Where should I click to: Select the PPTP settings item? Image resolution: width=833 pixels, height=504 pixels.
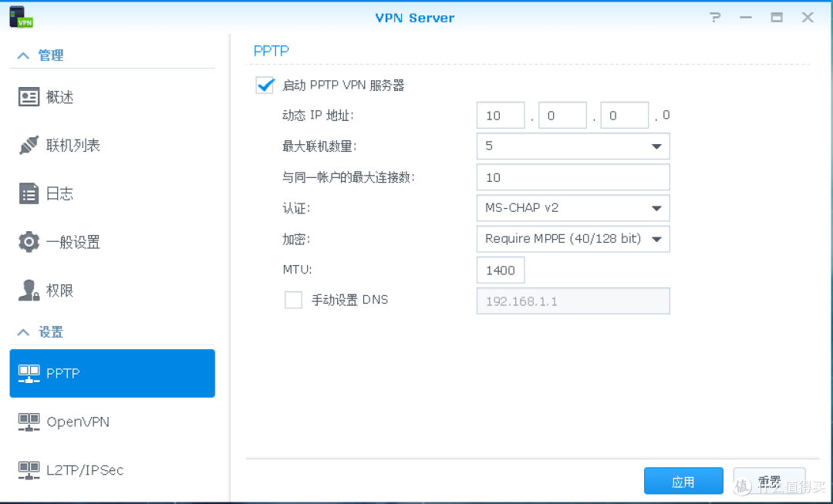tap(112, 373)
